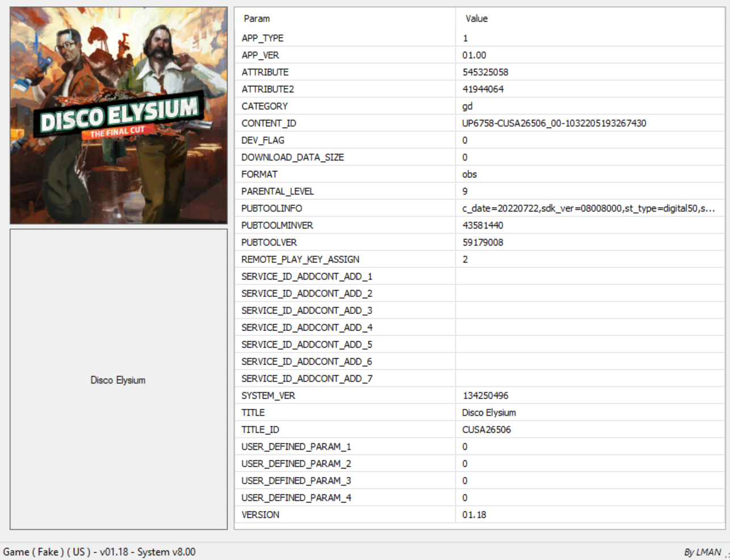This screenshot has height=560, width=730.
Task: Select the ATTRIBUTE2 parameter cell
Action: 345,89
